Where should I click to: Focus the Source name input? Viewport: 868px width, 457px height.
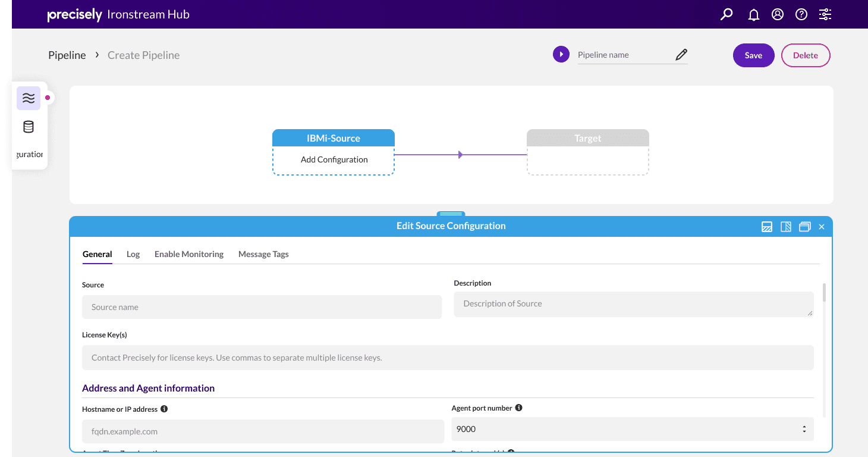pos(262,307)
